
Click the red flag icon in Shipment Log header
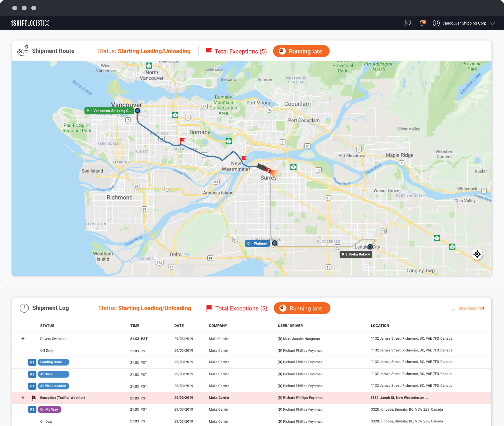(x=209, y=308)
